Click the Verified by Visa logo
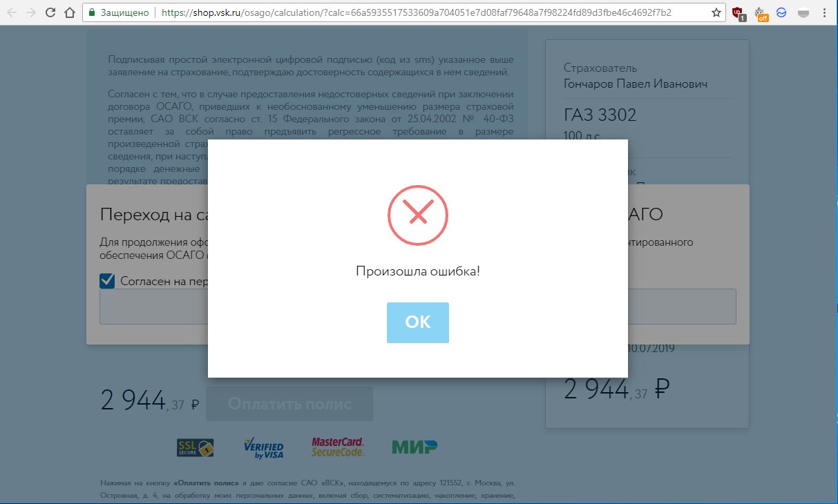 (x=264, y=448)
